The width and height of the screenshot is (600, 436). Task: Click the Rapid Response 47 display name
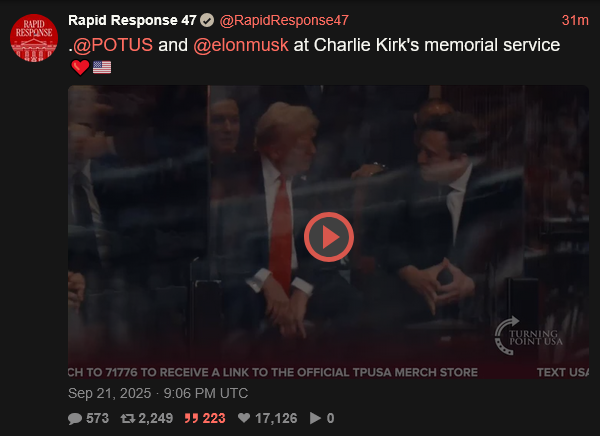pos(132,20)
